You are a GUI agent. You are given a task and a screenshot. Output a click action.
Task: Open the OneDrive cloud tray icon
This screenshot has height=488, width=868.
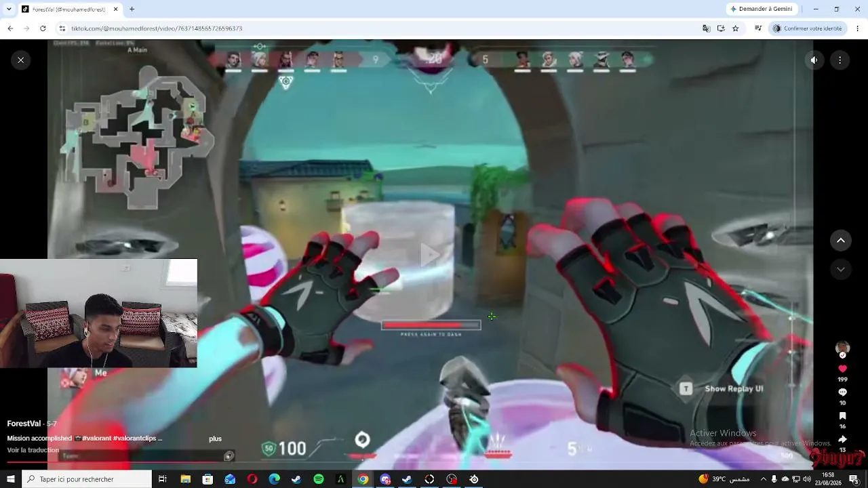pyautogui.click(x=785, y=479)
